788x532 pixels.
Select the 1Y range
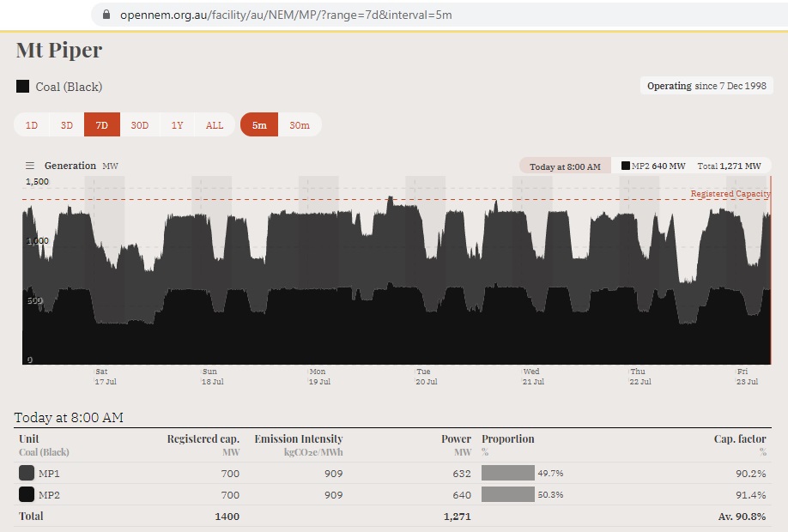pos(177,125)
